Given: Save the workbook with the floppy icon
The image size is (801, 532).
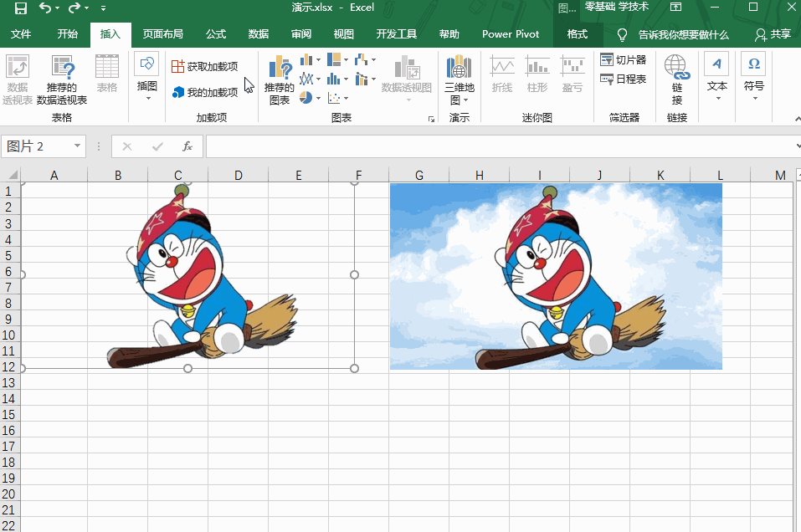Looking at the screenshot, I should click(21, 8).
